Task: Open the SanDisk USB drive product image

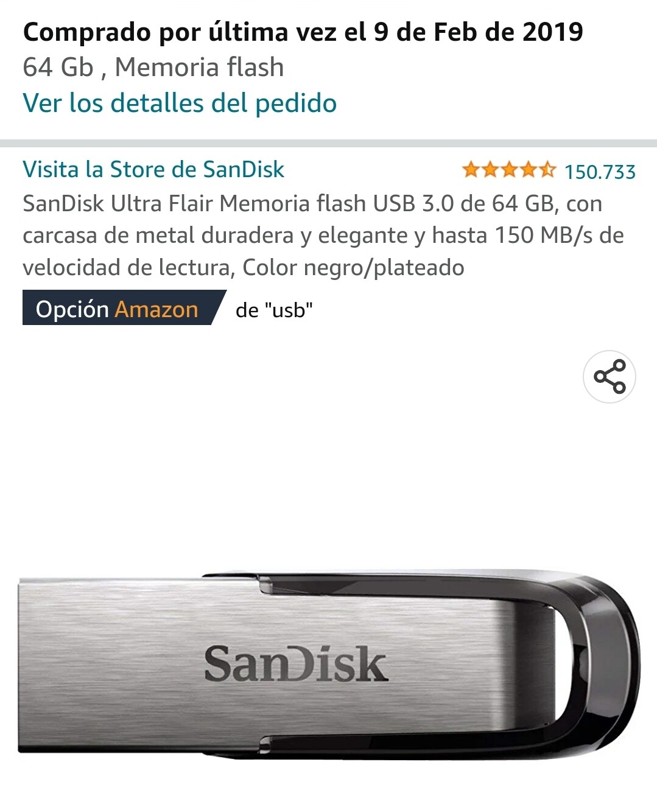Action: (329, 665)
